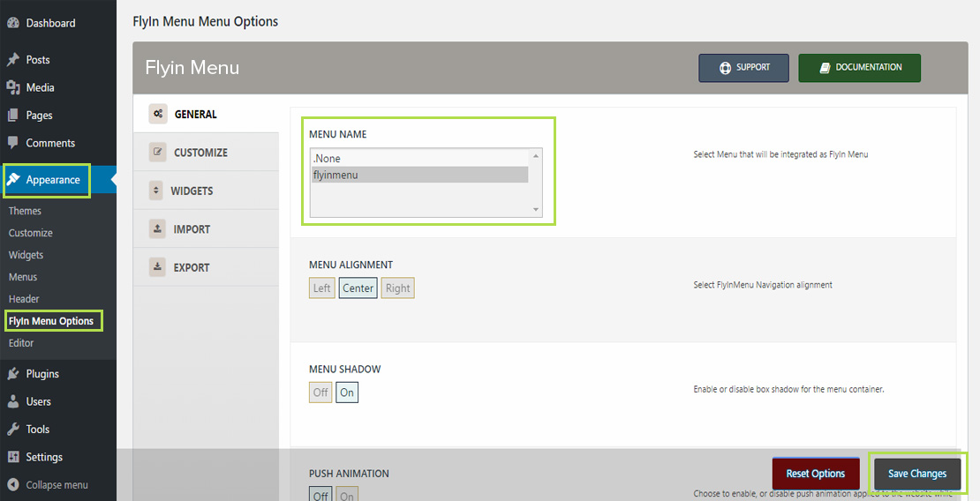The height and width of the screenshot is (501, 980).
Task: Set menu alignment to Left
Action: point(322,288)
